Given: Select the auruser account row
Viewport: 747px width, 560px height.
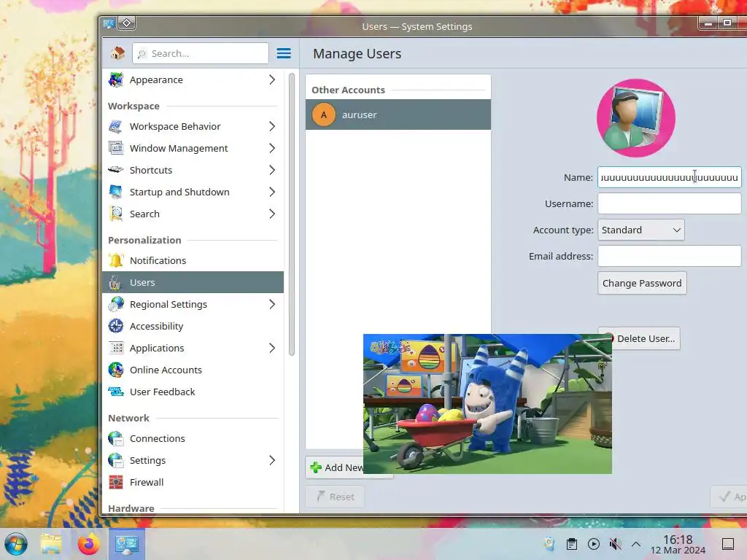Looking at the screenshot, I should pyautogui.click(x=398, y=114).
